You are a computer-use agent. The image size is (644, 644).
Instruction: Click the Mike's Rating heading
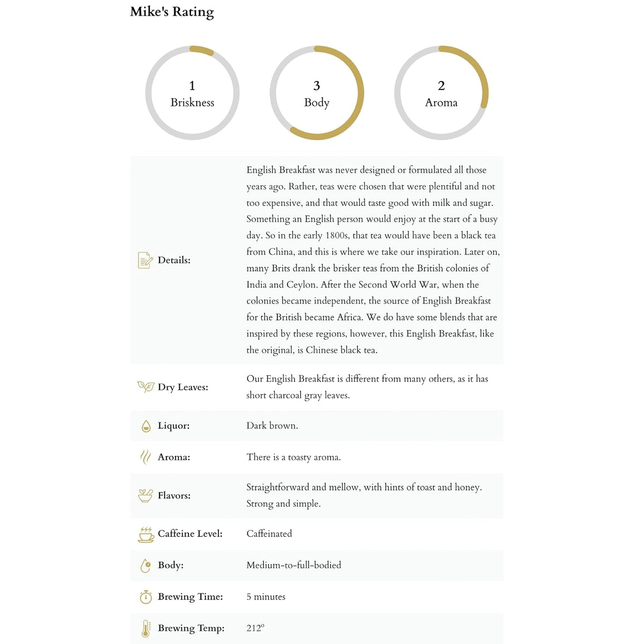click(x=172, y=12)
